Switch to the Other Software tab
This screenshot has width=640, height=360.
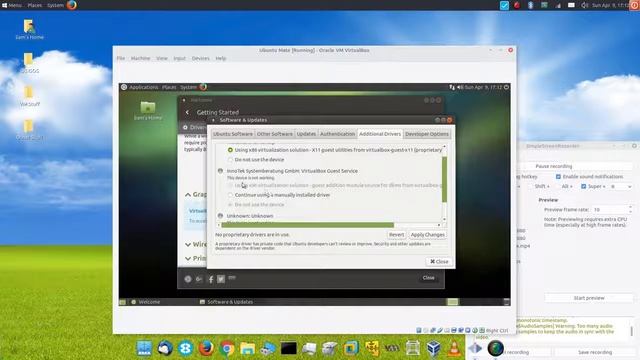[x=275, y=134]
